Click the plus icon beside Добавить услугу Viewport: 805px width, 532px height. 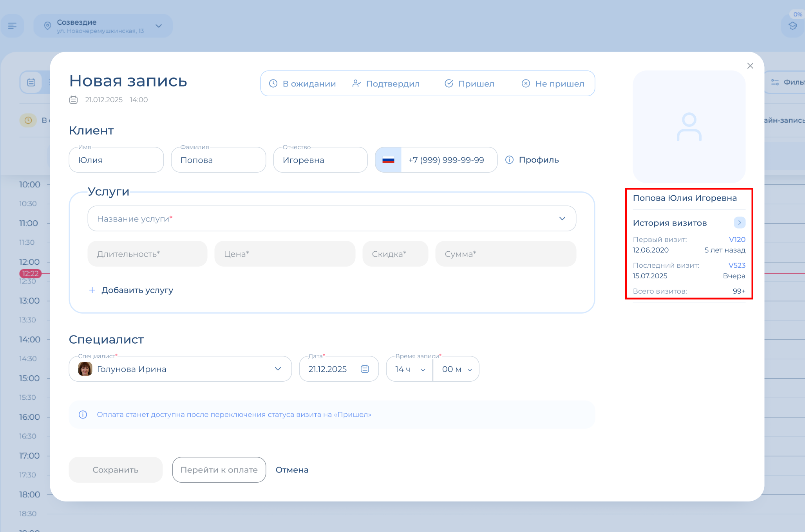(92, 290)
